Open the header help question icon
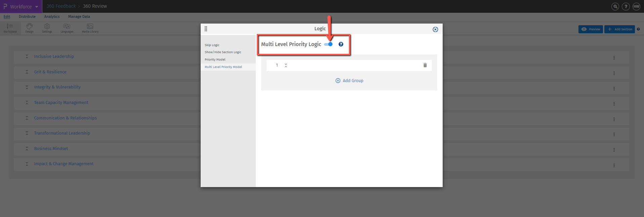Screen dimensions: 644x217 626,6
